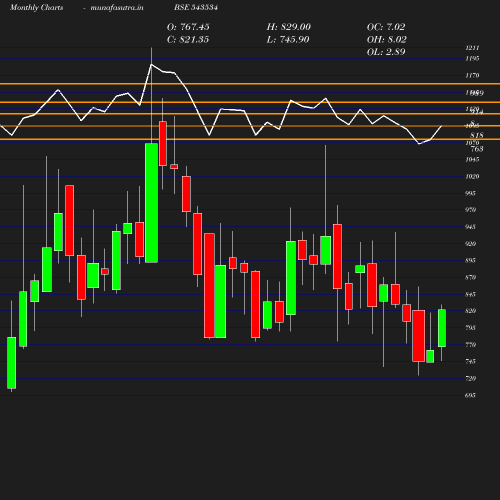Screen dimensions: 500x500
Task: Click the 820 price axis label
Action: pos(470,311)
